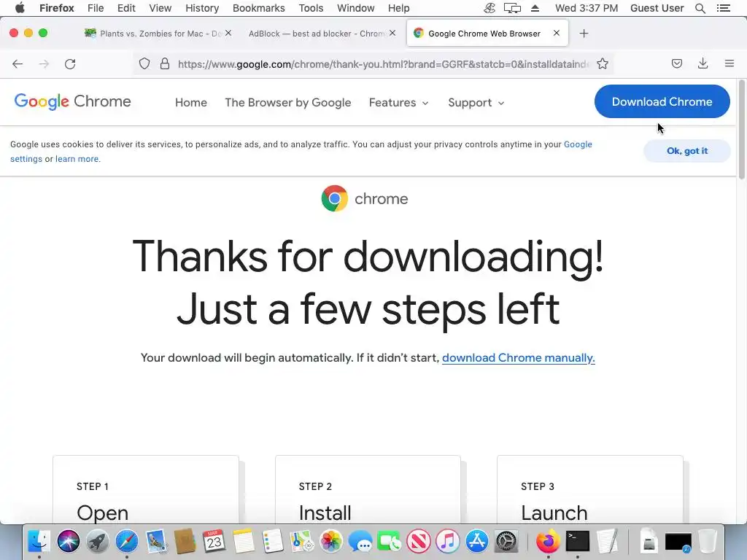747x560 pixels.
Task: Open Notification Center list icon
Action: point(723,8)
